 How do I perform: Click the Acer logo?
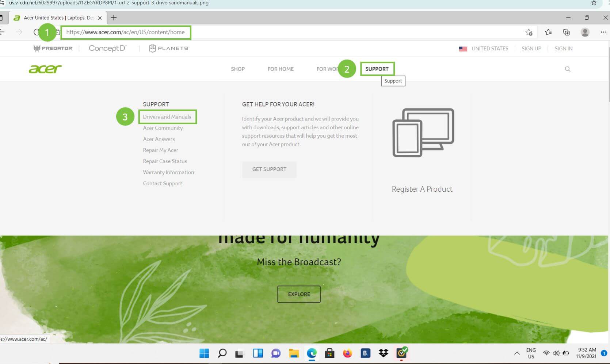click(x=45, y=69)
